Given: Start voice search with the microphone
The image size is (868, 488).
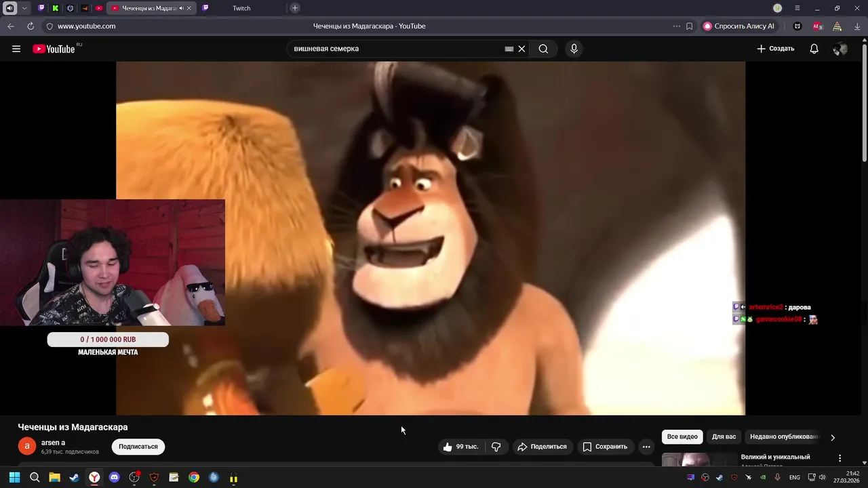Looking at the screenshot, I should coord(574,49).
